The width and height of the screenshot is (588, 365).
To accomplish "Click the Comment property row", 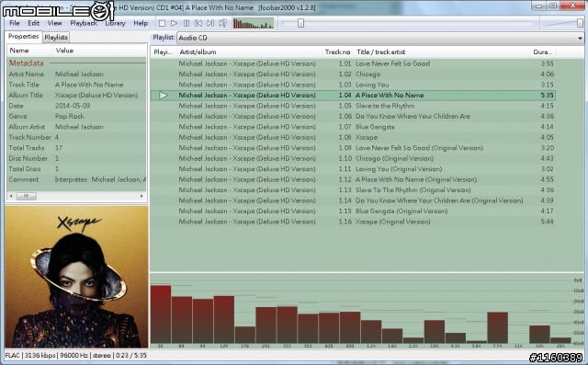I will (76, 179).
